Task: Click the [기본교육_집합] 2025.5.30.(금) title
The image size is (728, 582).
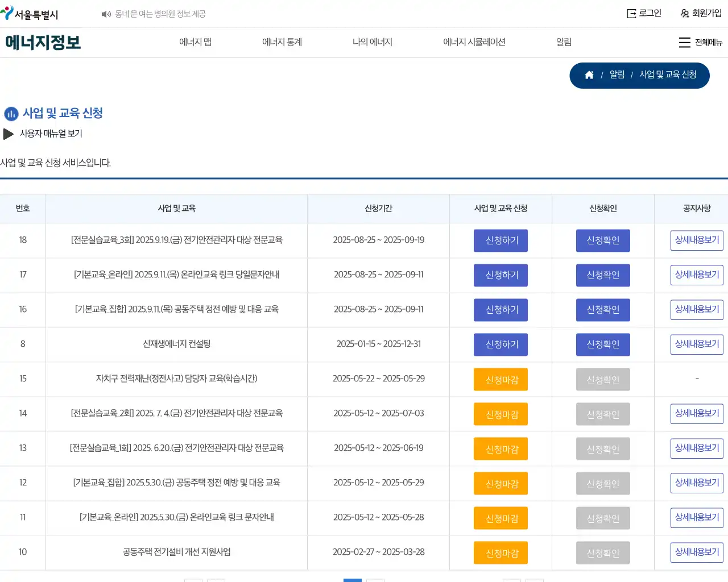Action: [x=176, y=483]
